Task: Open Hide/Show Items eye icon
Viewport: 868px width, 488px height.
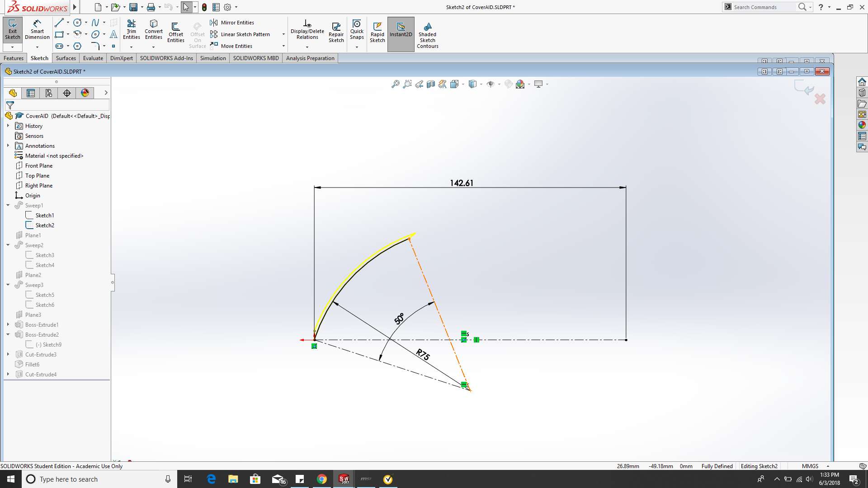Action: (x=491, y=84)
